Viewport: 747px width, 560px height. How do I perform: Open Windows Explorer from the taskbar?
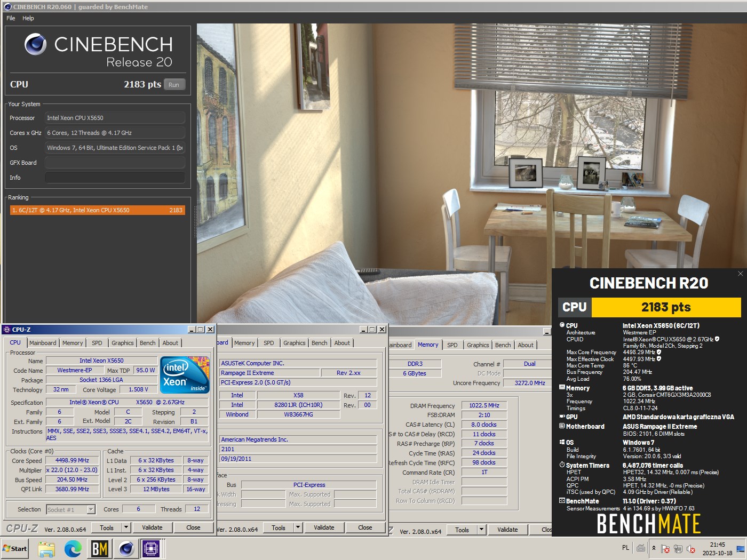(46, 548)
